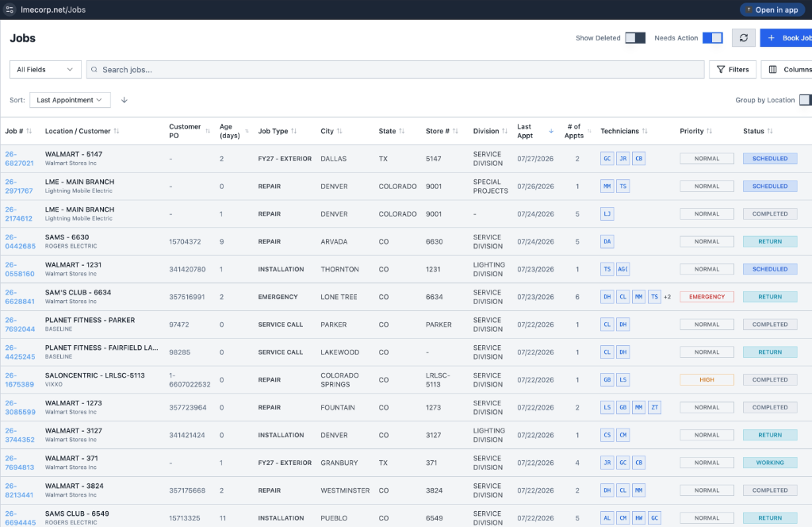This screenshot has width=812, height=527.
Task: Toggle the Group by Location switch
Action: click(806, 100)
